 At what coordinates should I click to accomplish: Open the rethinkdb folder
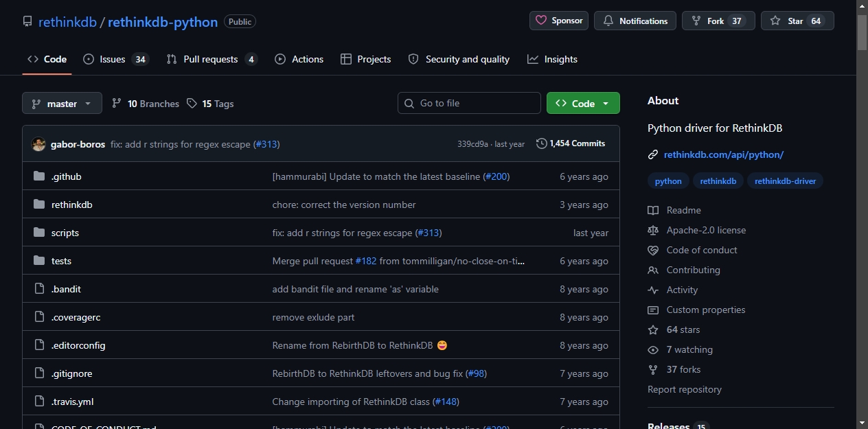coord(71,205)
